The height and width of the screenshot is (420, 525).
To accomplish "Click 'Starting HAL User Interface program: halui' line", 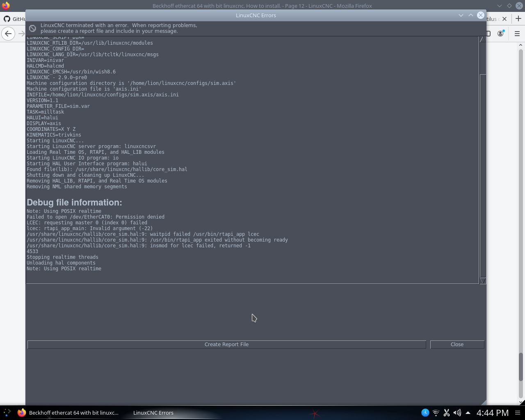I will click(x=87, y=164).
